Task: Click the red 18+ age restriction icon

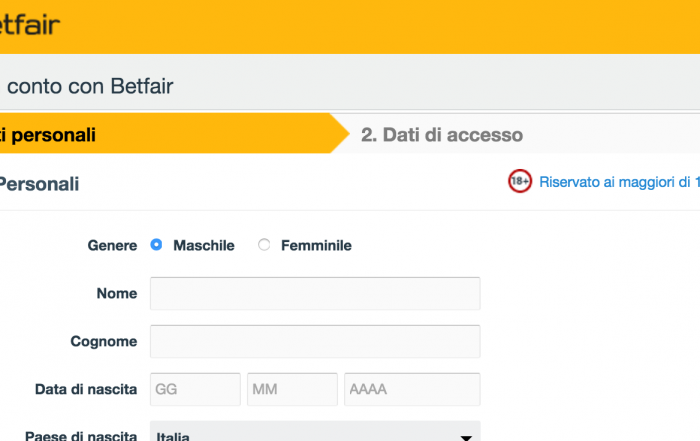Action: (x=520, y=181)
